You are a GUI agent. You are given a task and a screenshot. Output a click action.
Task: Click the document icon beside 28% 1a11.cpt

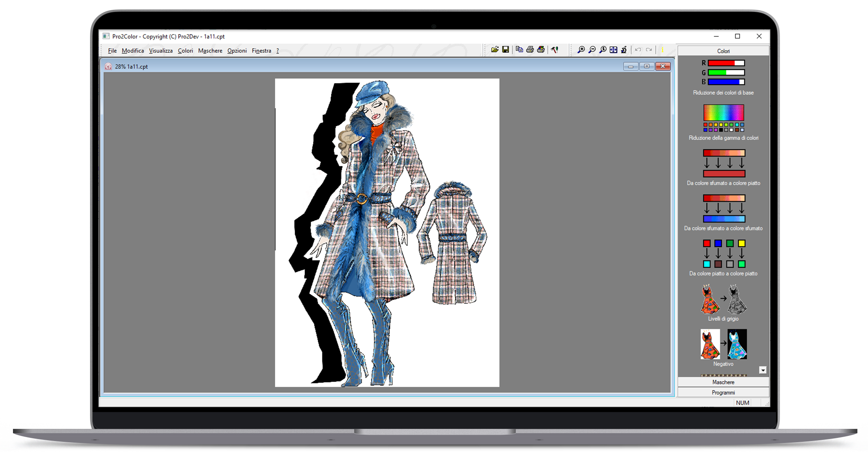[108, 66]
